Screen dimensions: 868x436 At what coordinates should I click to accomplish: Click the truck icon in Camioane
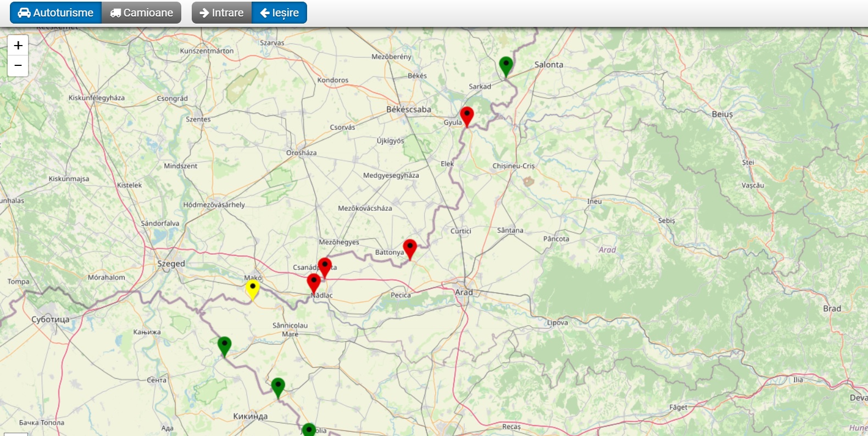tap(115, 13)
